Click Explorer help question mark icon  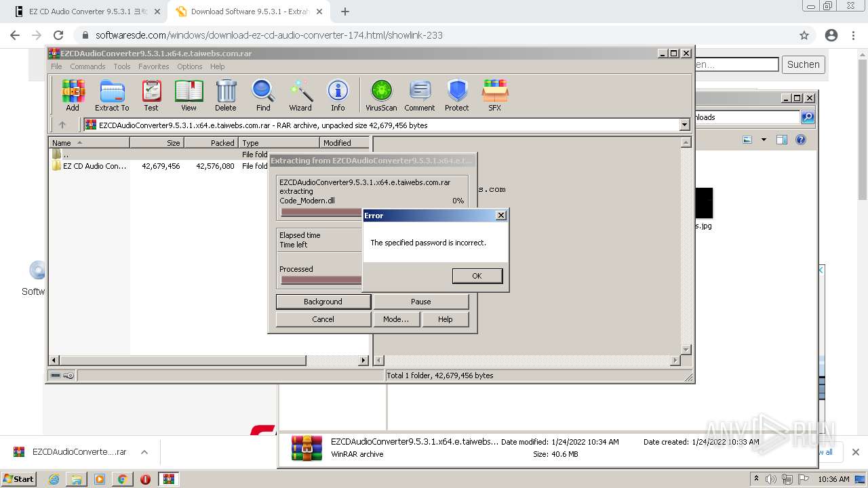[801, 140]
